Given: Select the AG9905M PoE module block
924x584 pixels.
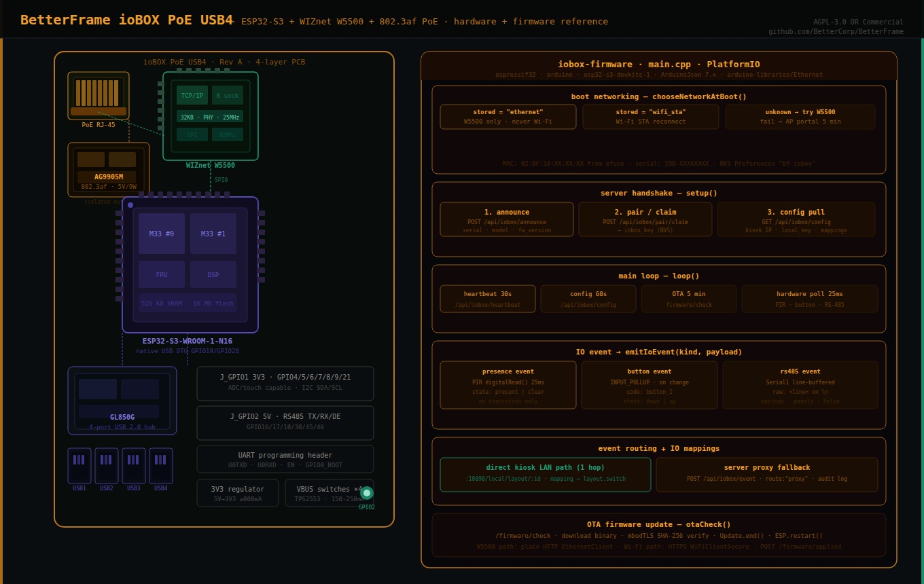Looking at the screenshot, I should click(109, 170).
